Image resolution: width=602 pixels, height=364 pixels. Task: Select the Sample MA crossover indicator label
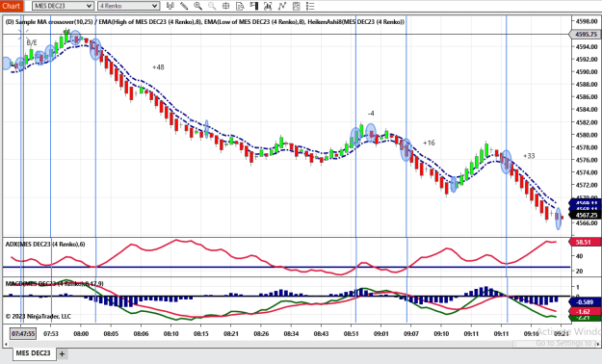[205, 22]
